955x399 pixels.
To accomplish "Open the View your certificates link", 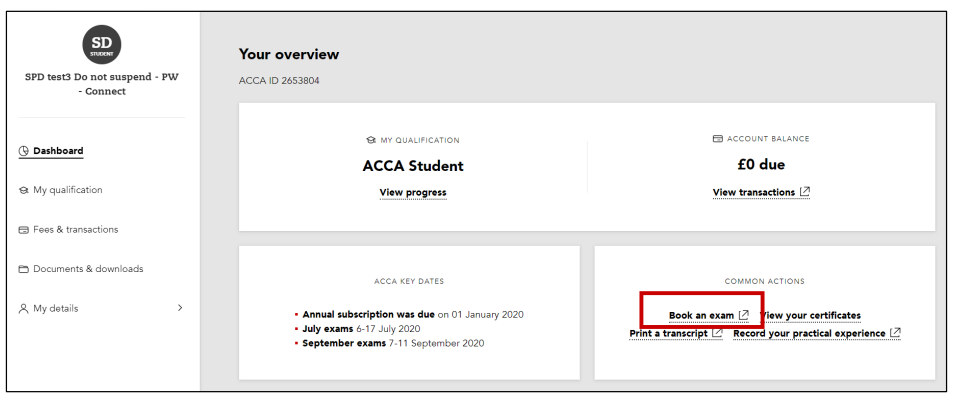I will click(x=811, y=316).
